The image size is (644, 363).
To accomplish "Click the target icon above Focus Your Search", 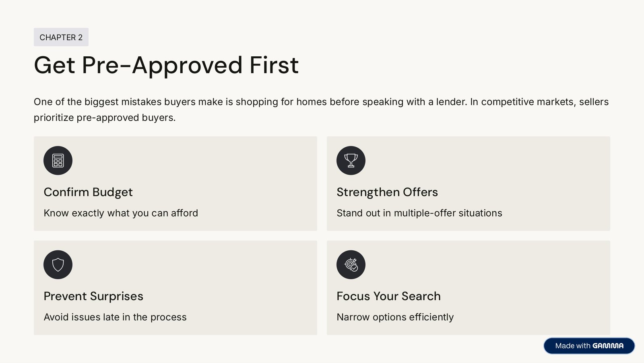I will coord(351,265).
